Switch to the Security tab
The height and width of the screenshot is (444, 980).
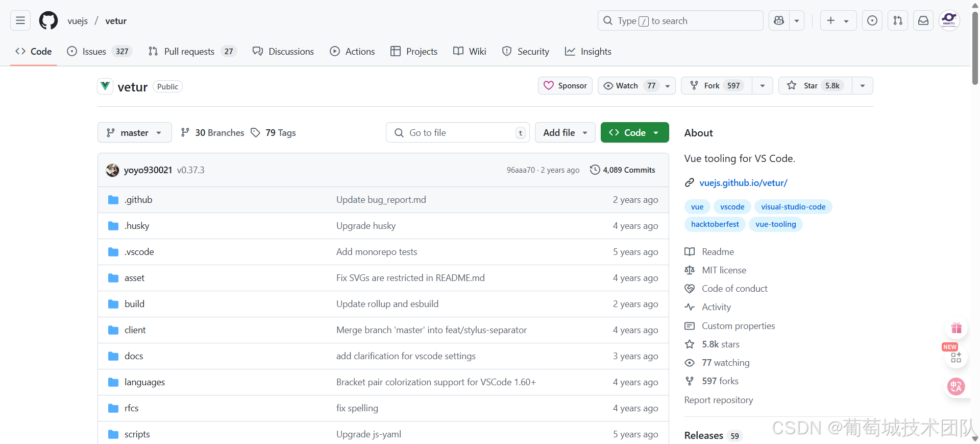[x=526, y=52]
